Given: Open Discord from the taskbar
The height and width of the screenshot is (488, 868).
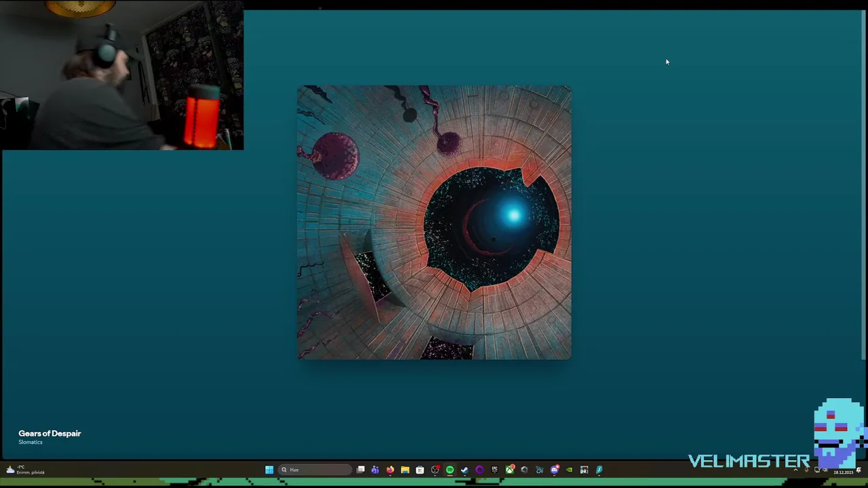Looking at the screenshot, I should (555, 470).
